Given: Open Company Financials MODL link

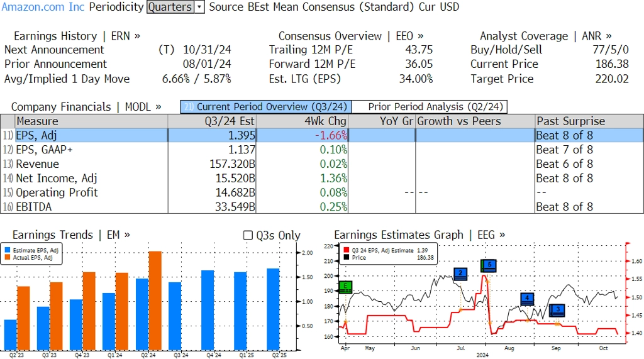Looking at the screenshot, I should pos(86,107).
